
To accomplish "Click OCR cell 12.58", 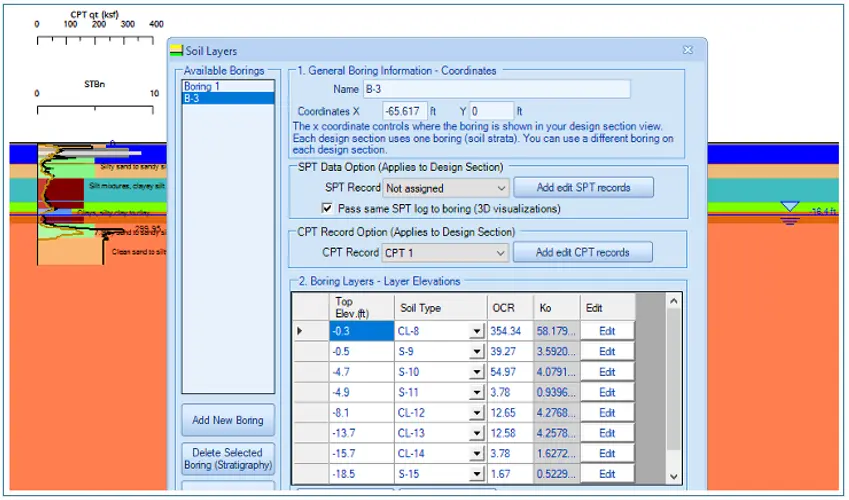I will [x=510, y=433].
